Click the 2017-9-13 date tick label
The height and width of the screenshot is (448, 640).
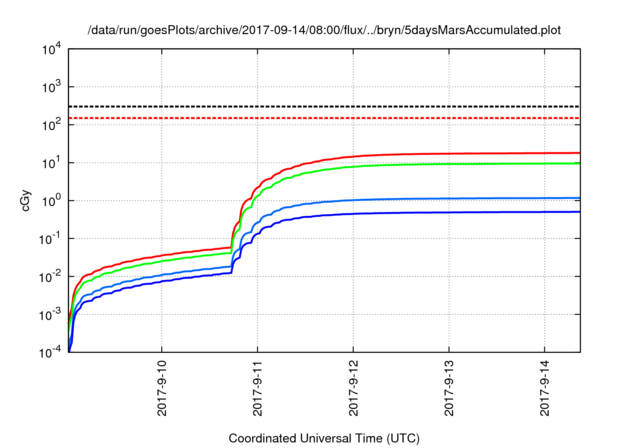(449, 388)
